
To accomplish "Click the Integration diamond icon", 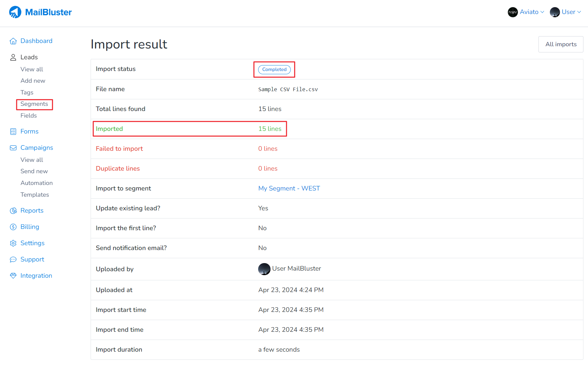I will [13, 276].
